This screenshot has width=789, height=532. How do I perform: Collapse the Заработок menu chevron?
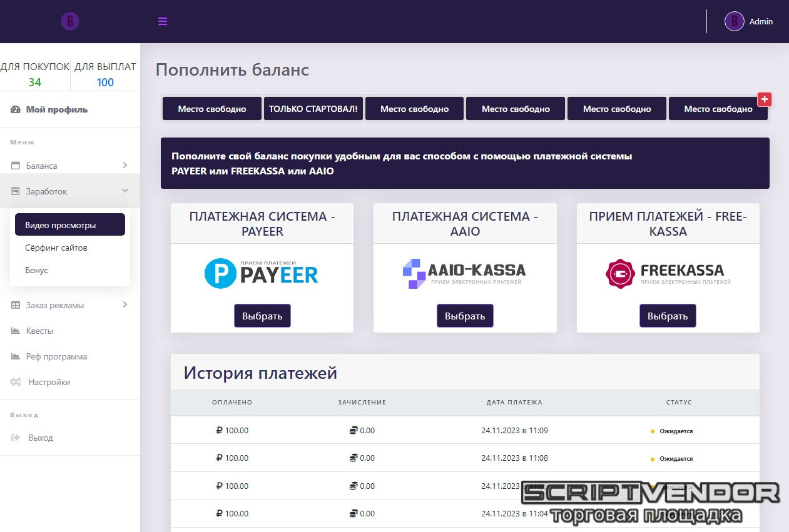click(x=125, y=191)
